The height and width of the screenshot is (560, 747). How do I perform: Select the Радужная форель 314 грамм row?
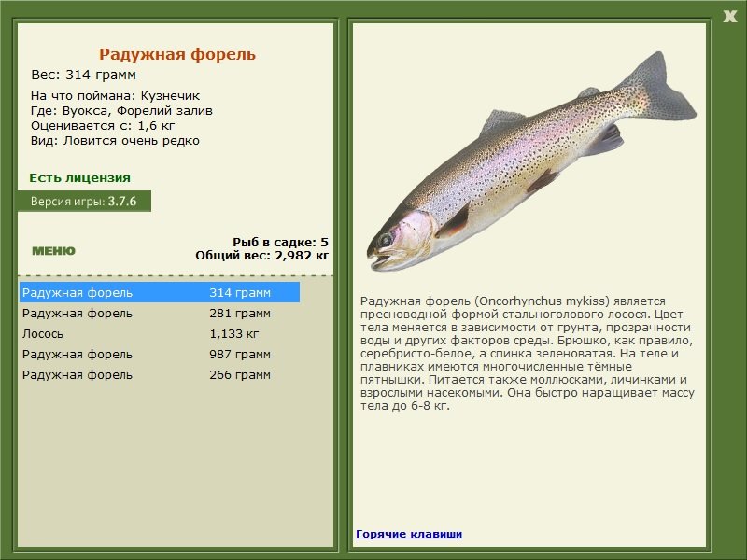click(x=160, y=292)
